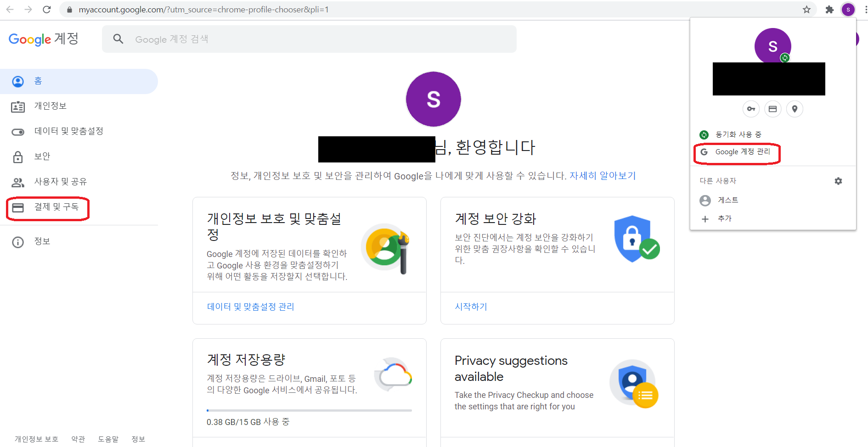Click Privacy suggestions available heading
The height and width of the screenshot is (447, 868).
pos(511,369)
